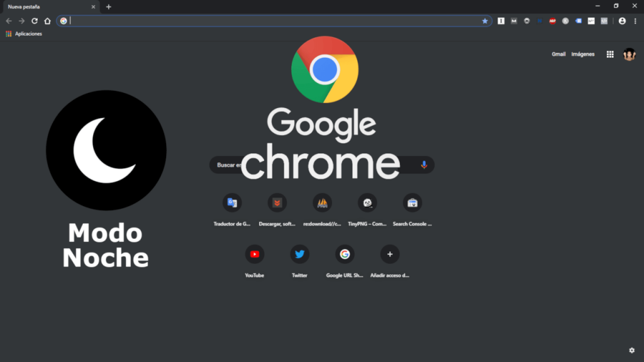Open the Google URL Shortener shortcut

(345, 254)
